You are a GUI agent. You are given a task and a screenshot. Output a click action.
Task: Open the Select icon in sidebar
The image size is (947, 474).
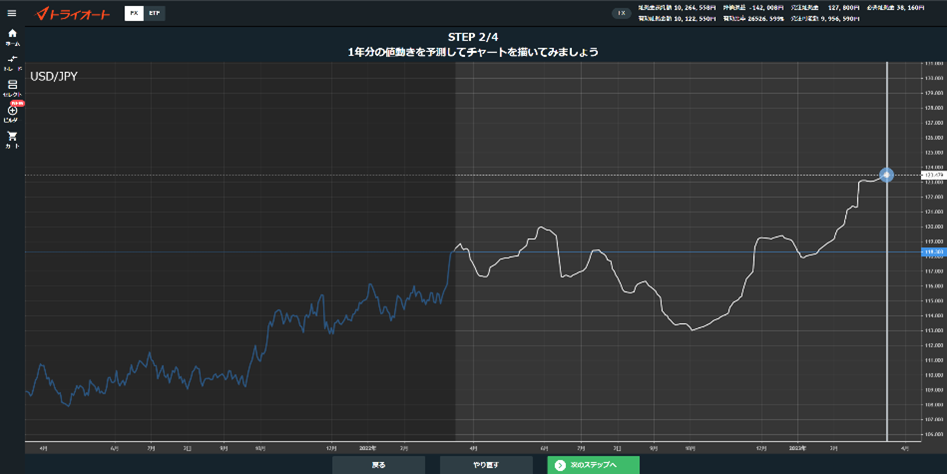pos(12,88)
